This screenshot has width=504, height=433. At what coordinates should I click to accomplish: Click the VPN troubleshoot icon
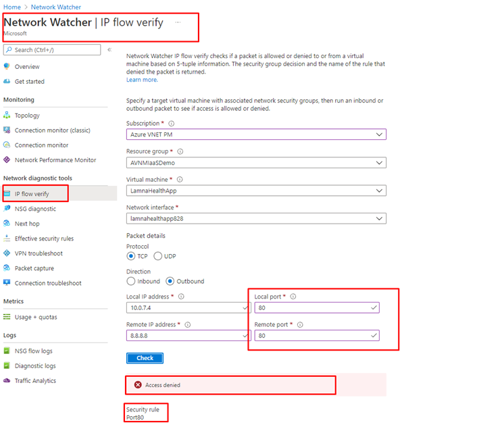click(x=7, y=253)
